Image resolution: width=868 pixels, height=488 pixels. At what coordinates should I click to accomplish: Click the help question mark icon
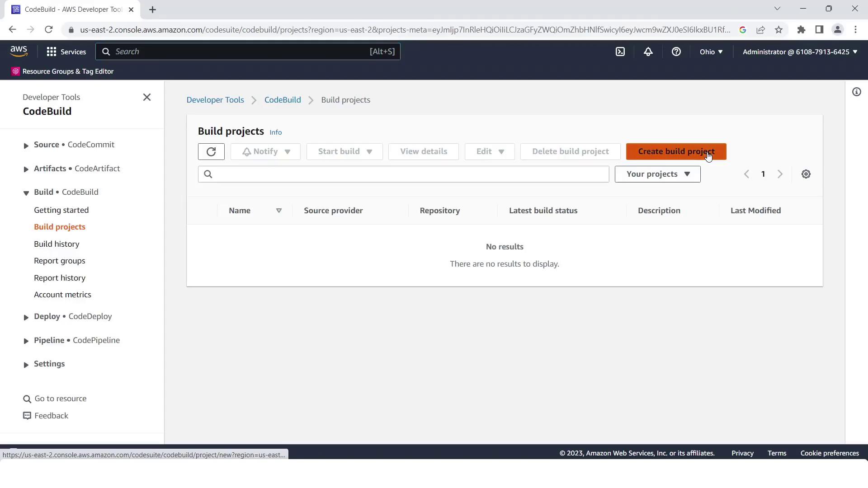pyautogui.click(x=676, y=52)
